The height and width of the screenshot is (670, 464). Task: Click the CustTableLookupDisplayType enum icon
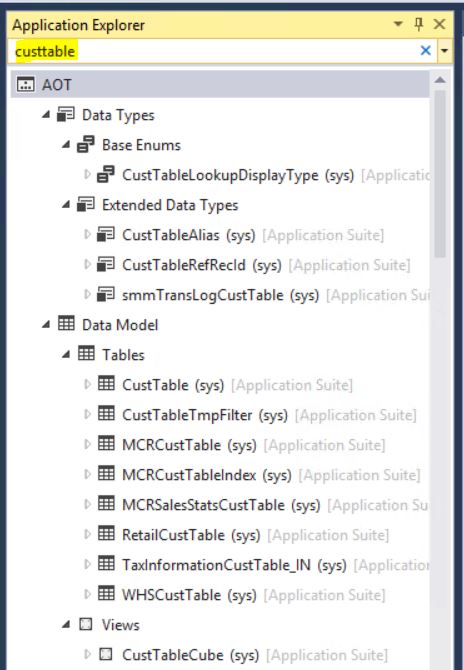106,174
